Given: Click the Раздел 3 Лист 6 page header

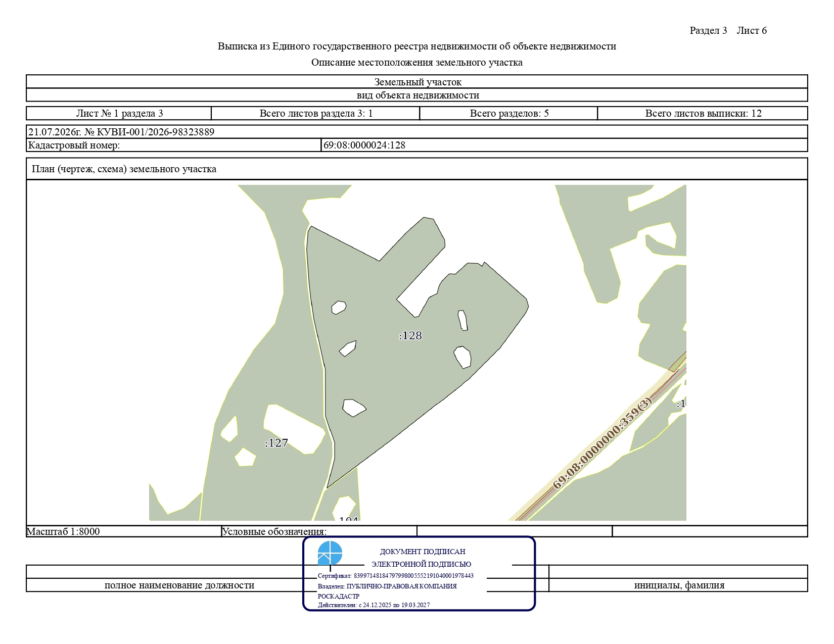Looking at the screenshot, I should pyautogui.click(x=728, y=30).
